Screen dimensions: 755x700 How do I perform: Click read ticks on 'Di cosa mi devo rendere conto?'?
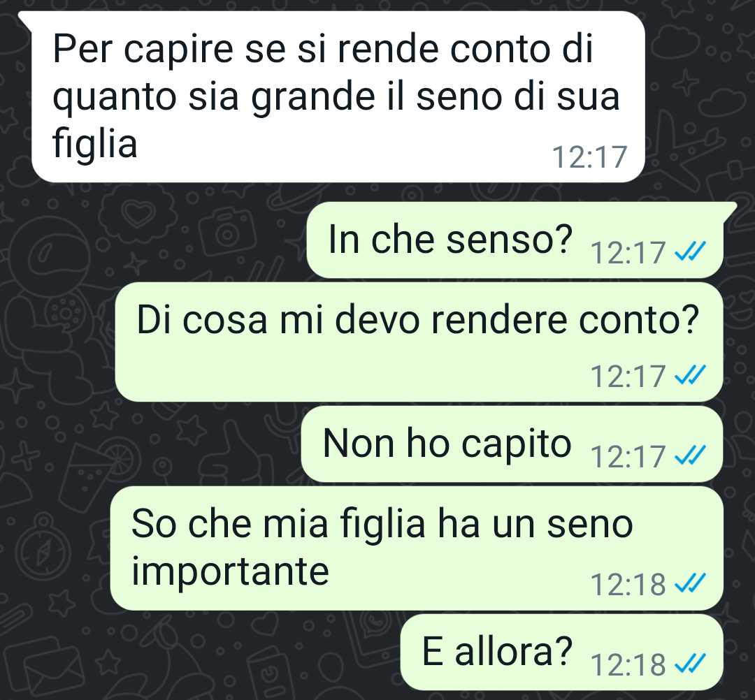(691, 374)
